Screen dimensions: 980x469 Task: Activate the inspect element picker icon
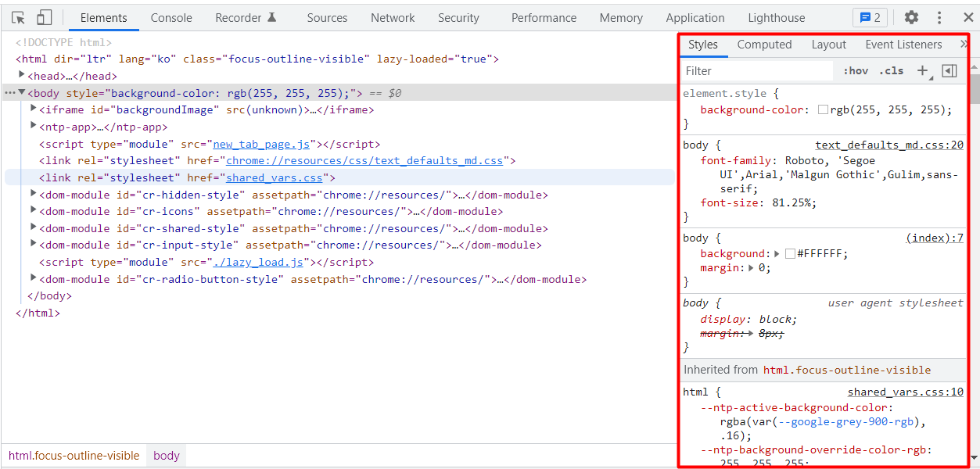click(19, 17)
